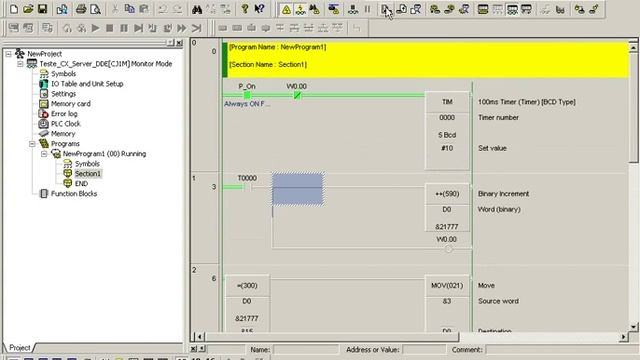Open Memory card tree item
Viewport: 640px width, 360px height.
coord(70,104)
